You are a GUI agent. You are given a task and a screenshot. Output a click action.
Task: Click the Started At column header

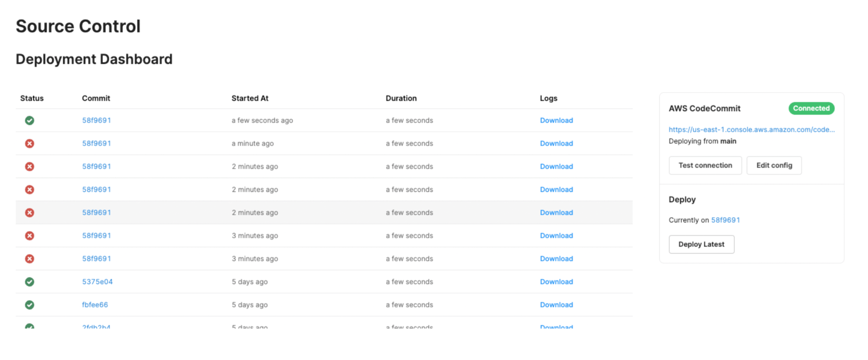[250, 98]
